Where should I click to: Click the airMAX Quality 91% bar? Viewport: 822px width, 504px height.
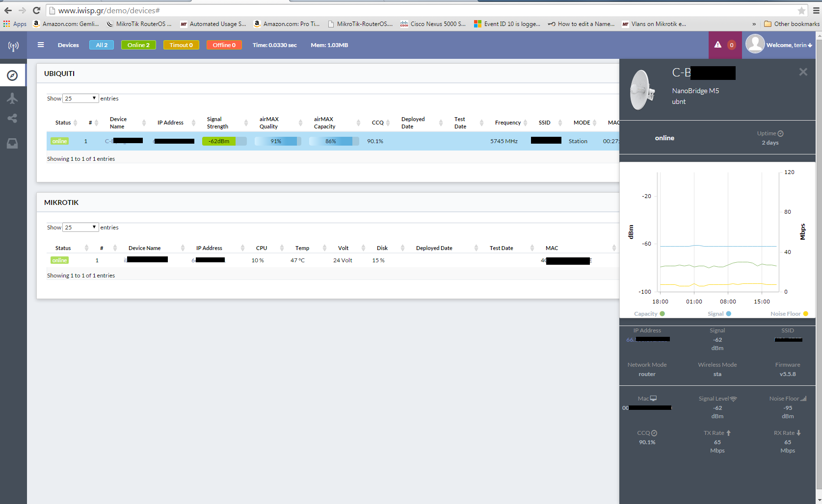(x=277, y=141)
